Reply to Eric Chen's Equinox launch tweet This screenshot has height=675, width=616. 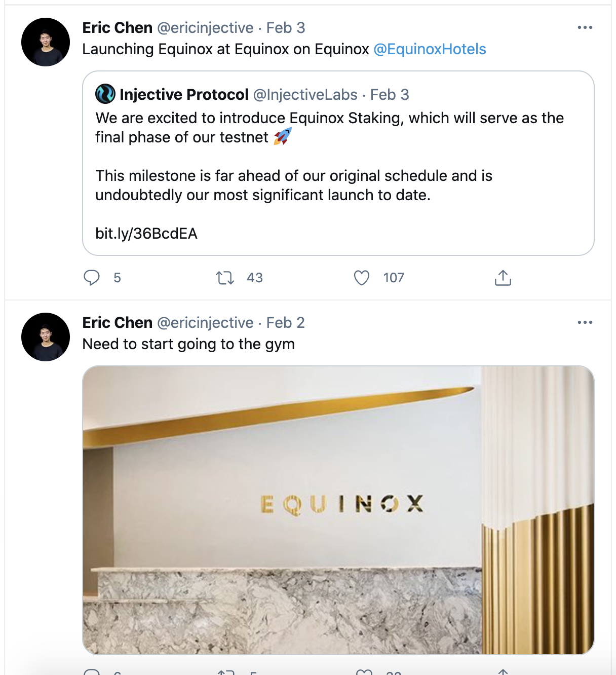(x=92, y=277)
